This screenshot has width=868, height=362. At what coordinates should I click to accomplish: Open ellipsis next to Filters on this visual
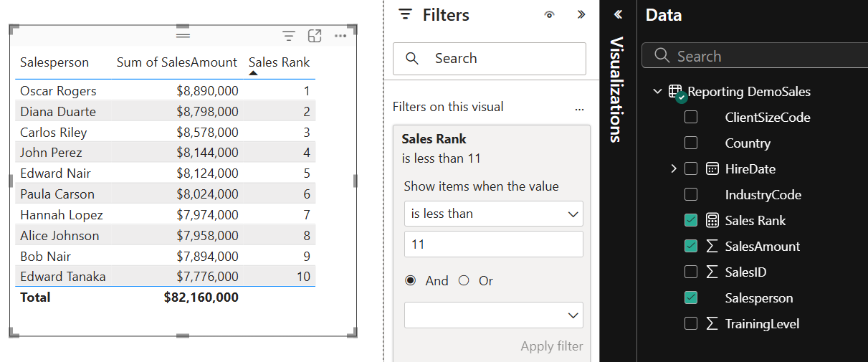(x=580, y=109)
